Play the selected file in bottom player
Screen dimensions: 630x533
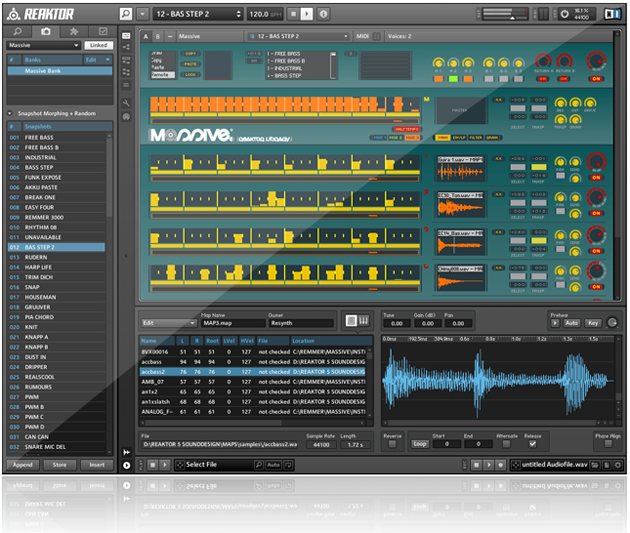point(164,465)
